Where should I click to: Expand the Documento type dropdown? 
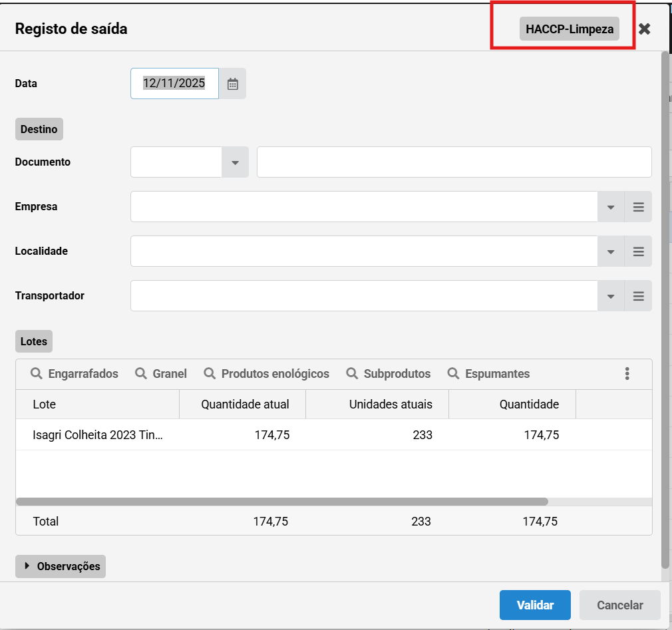coord(235,162)
